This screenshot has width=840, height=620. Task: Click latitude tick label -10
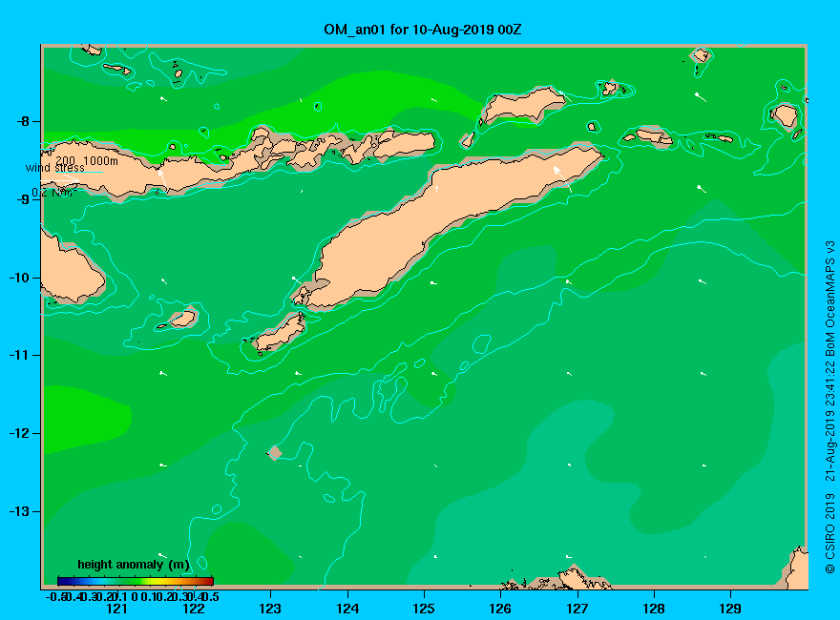20,278
